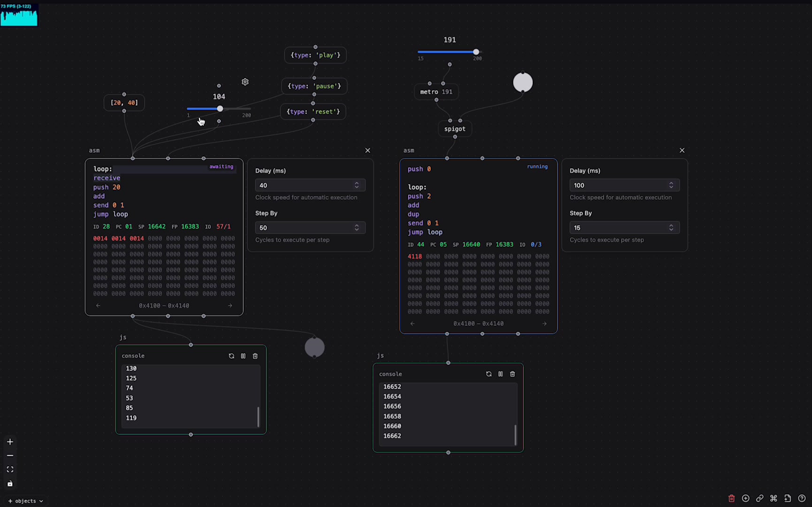Adjust the Delay 40 stepper arrows

pyautogui.click(x=357, y=185)
